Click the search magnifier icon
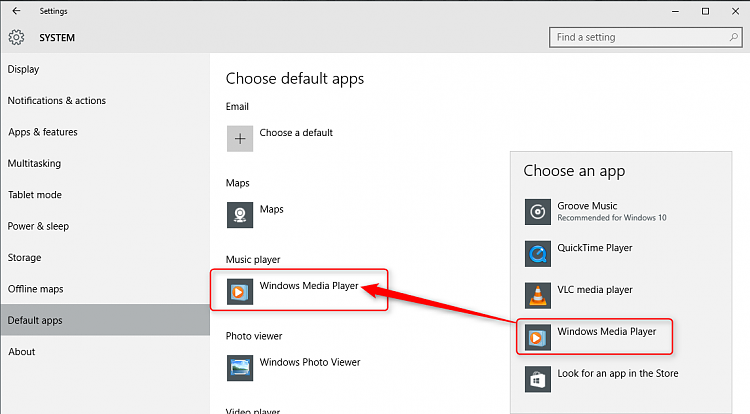The height and width of the screenshot is (414, 750). [x=733, y=37]
